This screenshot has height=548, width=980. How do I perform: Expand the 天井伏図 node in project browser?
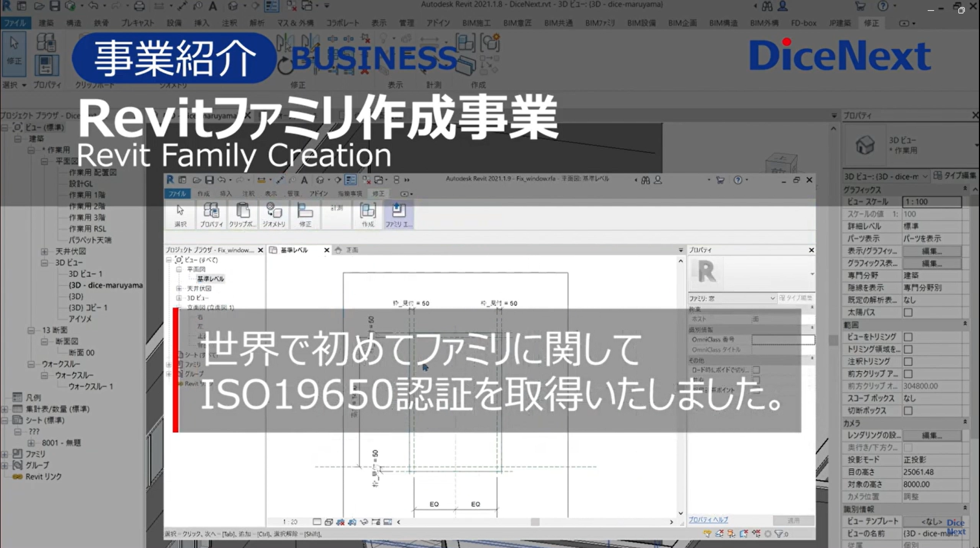coord(45,251)
